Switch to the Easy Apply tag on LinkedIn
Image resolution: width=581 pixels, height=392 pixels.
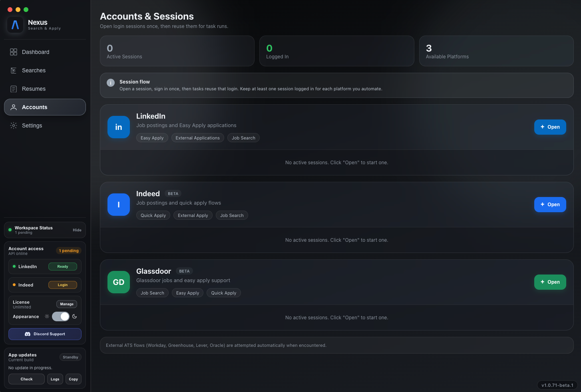coord(152,137)
